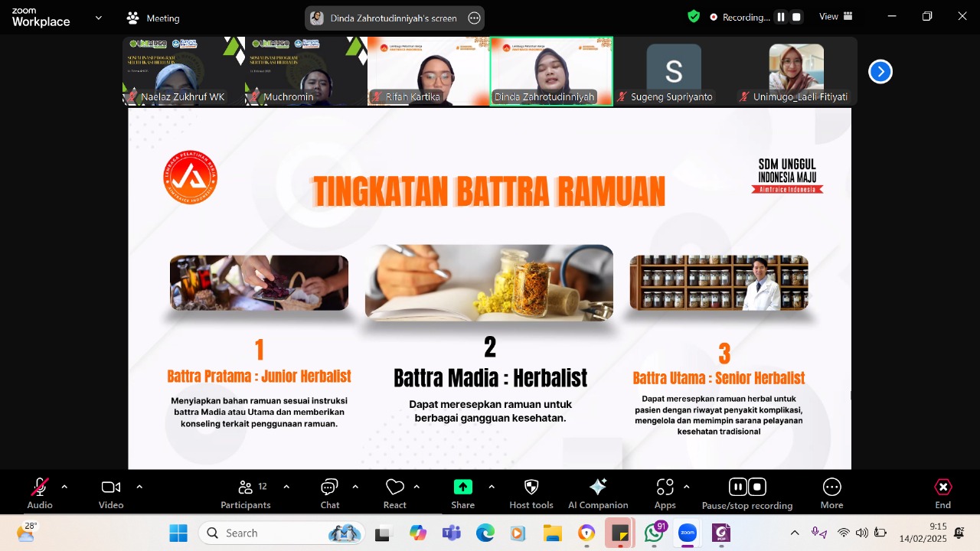Click the End meeting button
The height and width of the screenshot is (551, 980).
pos(943,494)
